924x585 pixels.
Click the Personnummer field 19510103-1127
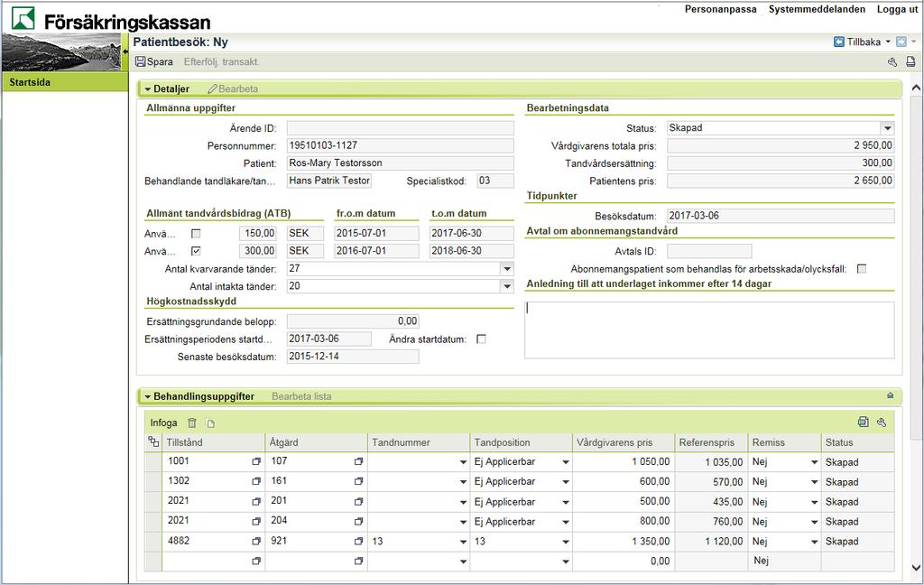click(x=400, y=145)
